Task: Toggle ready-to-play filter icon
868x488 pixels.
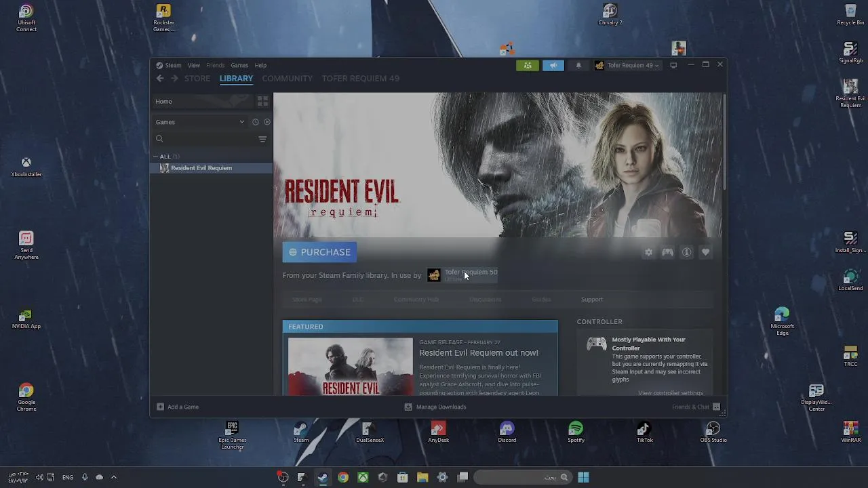Action: (x=267, y=122)
